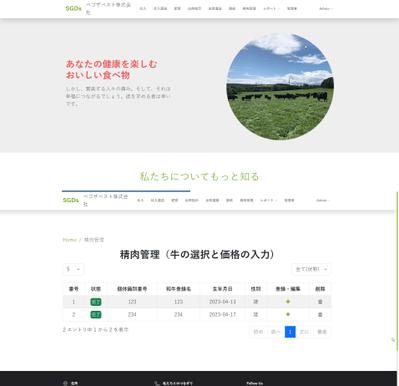This screenshot has width=399, height=386.
Task: Click the vertical scrollbar on the right edge
Action: point(397,271)
